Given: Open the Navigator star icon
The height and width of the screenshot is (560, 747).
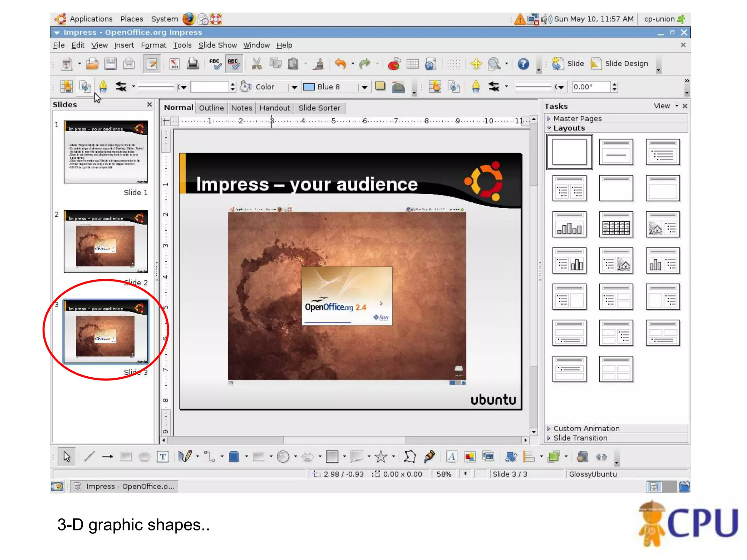Looking at the screenshot, I should 476,64.
